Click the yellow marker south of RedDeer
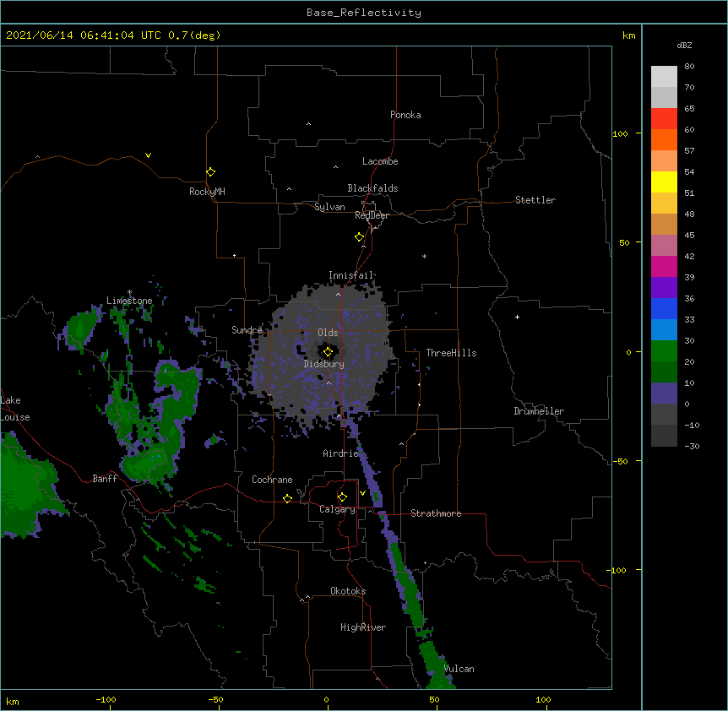The width and height of the screenshot is (728, 711). (359, 237)
